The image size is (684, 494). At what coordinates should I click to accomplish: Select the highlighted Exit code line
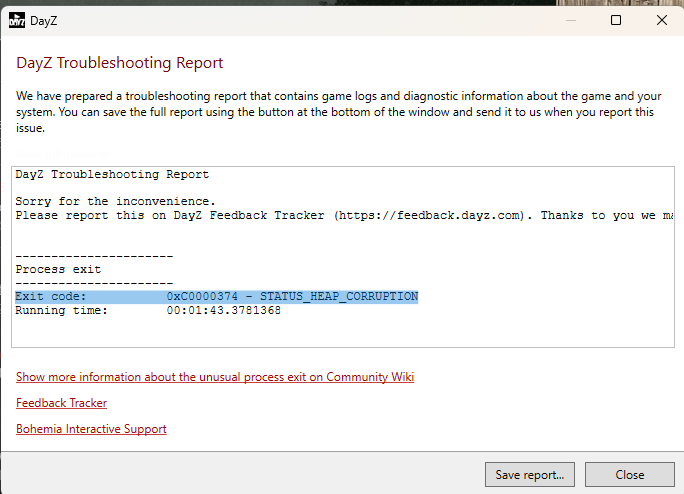[x=217, y=297]
